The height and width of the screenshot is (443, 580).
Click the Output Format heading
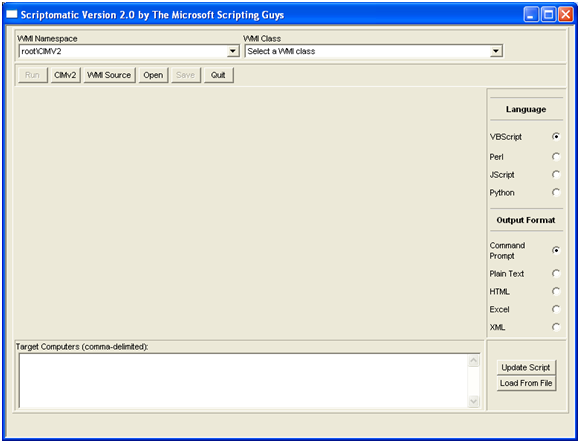526,220
